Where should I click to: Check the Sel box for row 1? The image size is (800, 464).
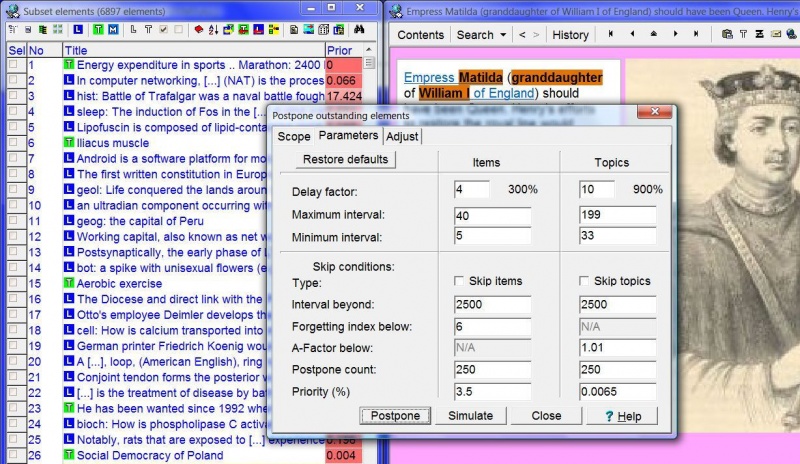click(13, 64)
